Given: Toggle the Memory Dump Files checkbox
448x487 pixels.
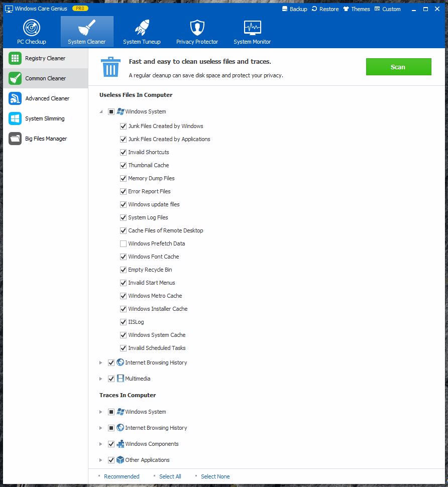Looking at the screenshot, I should 124,178.
